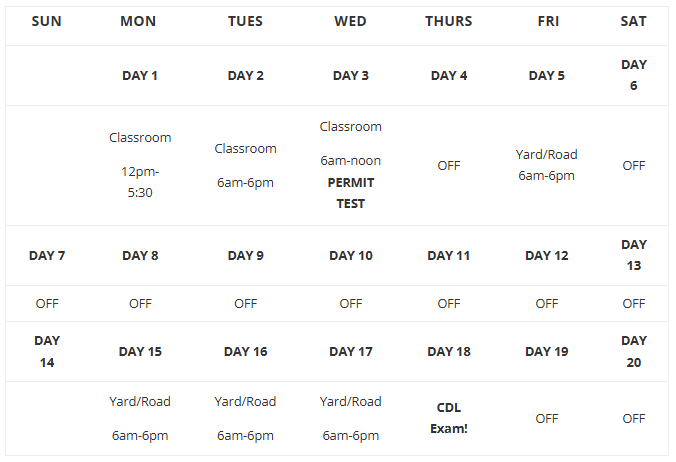Click Monday's Classroom 12pm-5:30 entry
Screen dimensions: 676x462
click(x=140, y=165)
